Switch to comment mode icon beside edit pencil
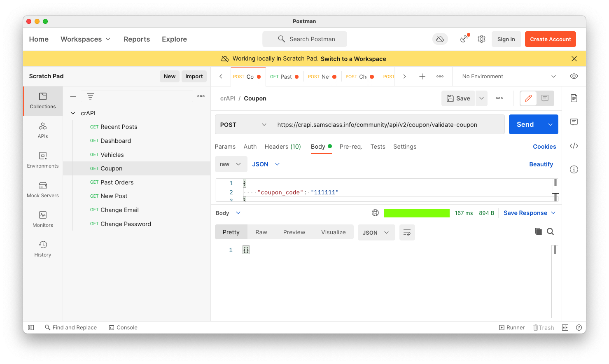 (545, 98)
